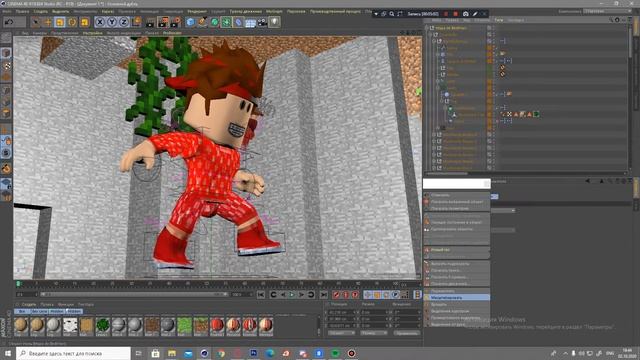
Task: Click the Windows taskbar search box
Action: [73, 353]
